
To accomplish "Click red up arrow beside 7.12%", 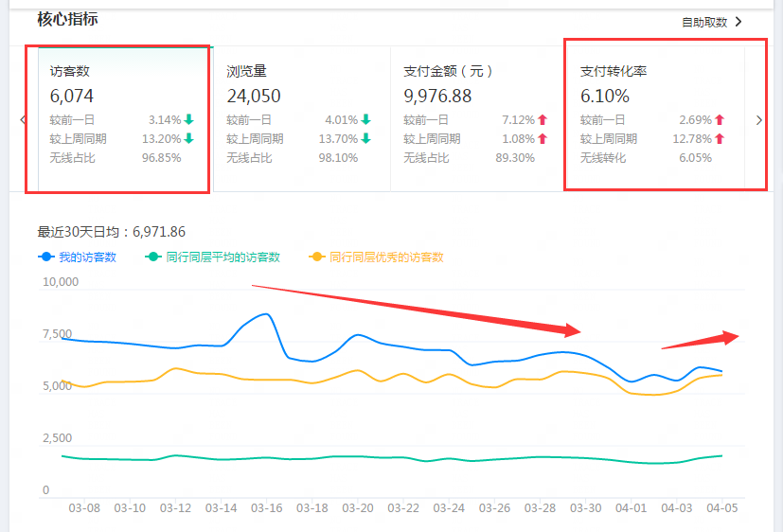I will (543, 119).
